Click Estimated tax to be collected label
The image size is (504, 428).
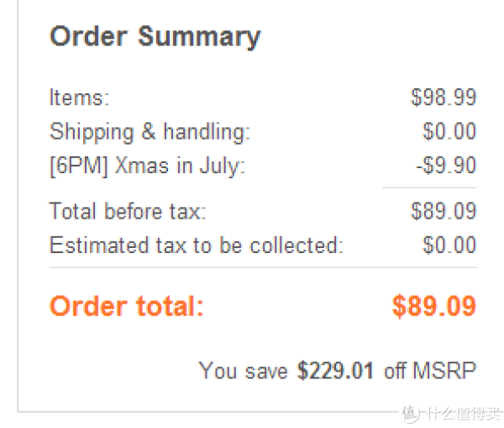[197, 246]
